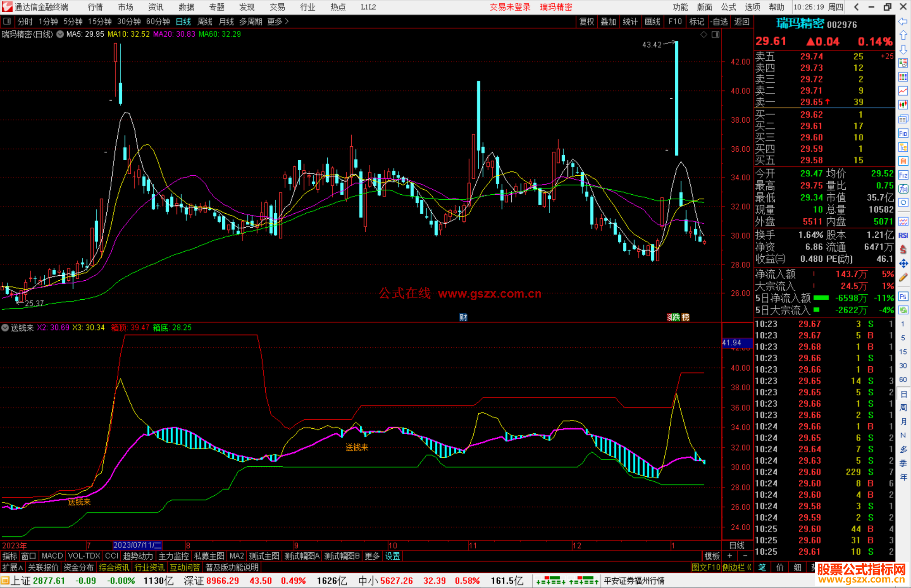This screenshot has height=588, width=911.
Task: Toggle the 送钱来 indicator collapse circle
Action: pyautogui.click(x=5, y=328)
